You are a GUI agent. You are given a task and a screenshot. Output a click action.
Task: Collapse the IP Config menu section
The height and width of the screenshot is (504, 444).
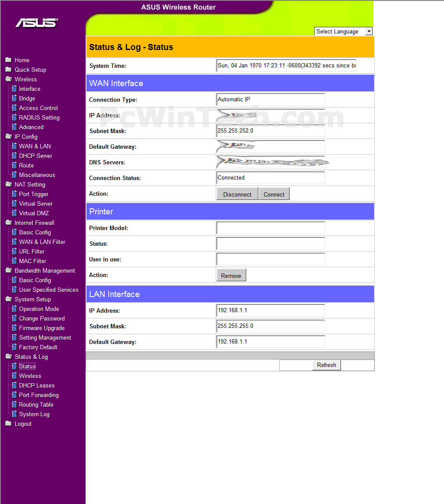(26, 137)
